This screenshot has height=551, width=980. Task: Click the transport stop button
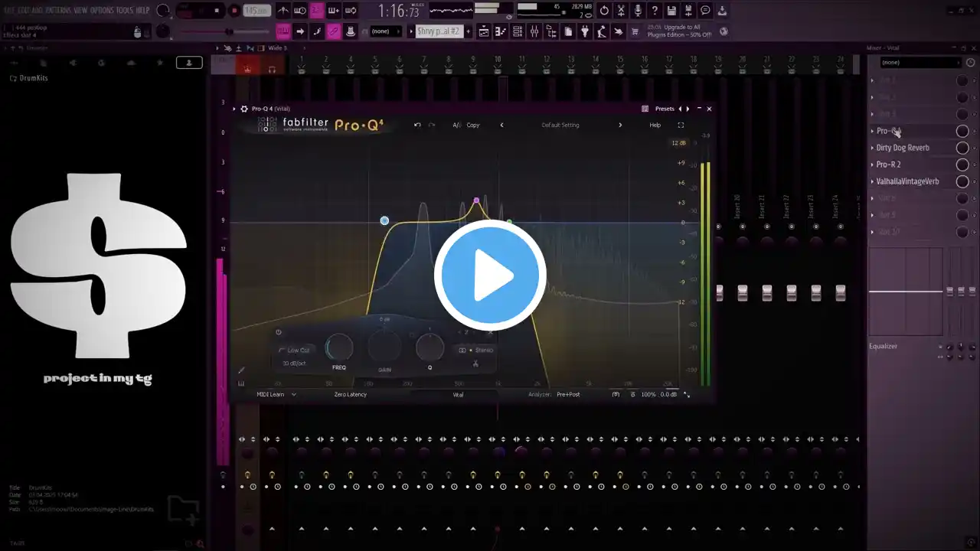pos(217,11)
